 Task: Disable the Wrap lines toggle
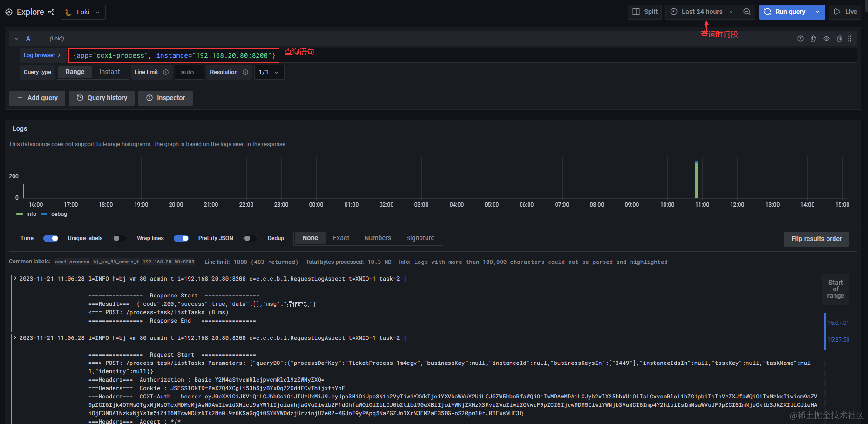[181, 238]
